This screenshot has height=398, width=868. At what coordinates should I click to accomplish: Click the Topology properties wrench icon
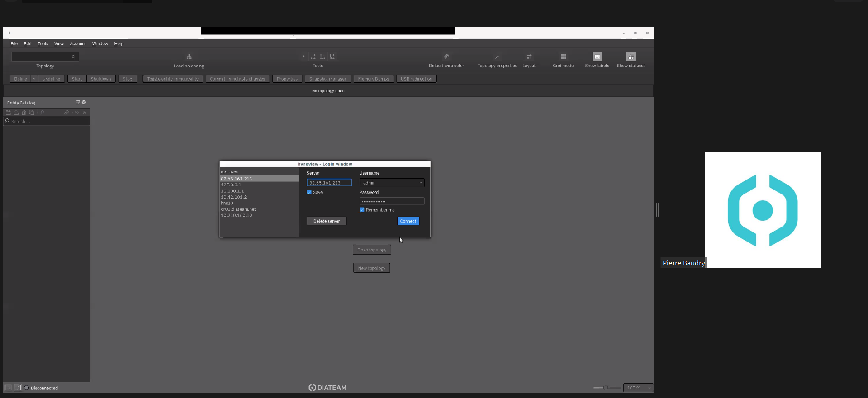pyautogui.click(x=497, y=57)
